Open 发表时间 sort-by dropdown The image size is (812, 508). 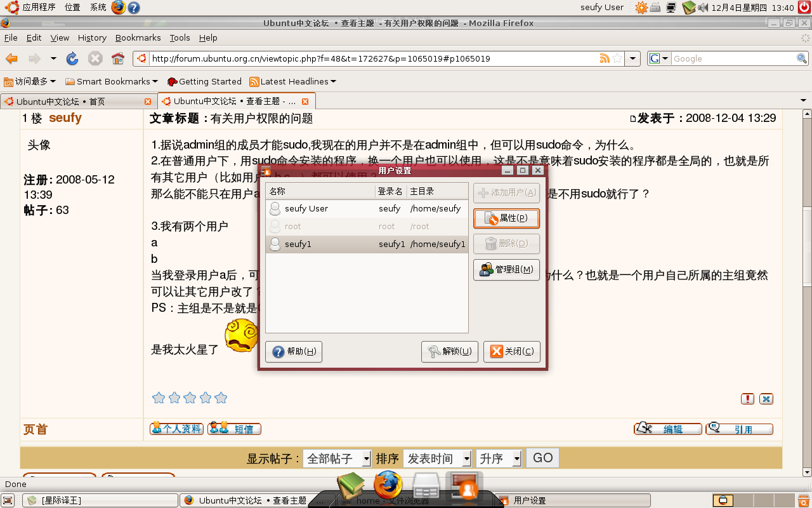(x=438, y=458)
